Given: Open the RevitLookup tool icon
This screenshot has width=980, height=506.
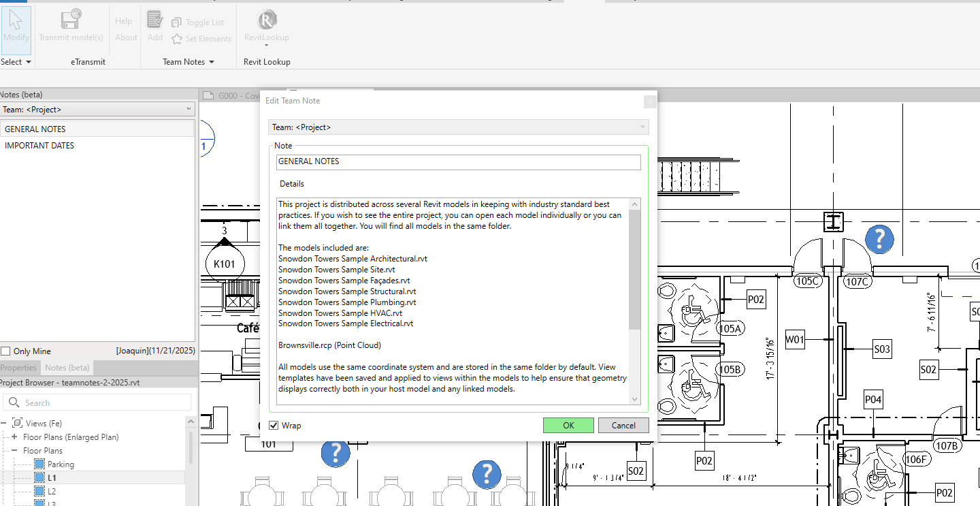Looking at the screenshot, I should point(267,20).
